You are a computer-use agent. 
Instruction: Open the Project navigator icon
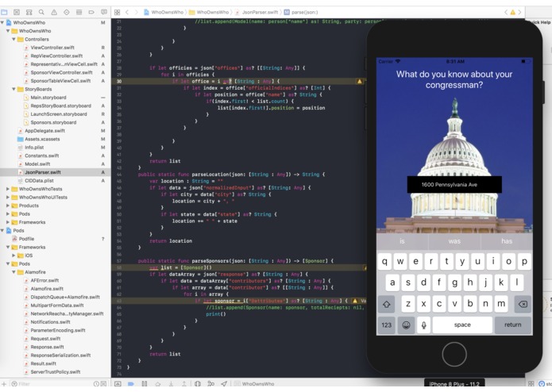[4, 13]
